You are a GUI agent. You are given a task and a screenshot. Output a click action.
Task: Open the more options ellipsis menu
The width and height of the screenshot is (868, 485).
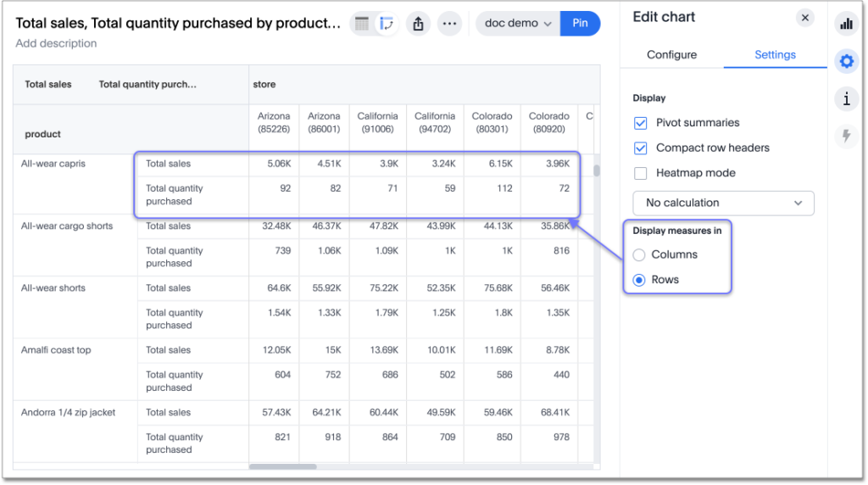(x=449, y=23)
